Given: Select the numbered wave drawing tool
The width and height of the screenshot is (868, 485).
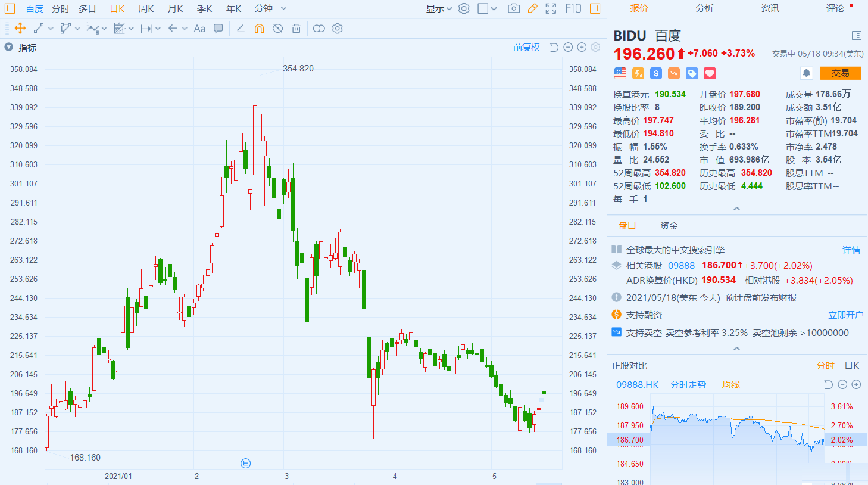Looking at the screenshot, I should 92,28.
